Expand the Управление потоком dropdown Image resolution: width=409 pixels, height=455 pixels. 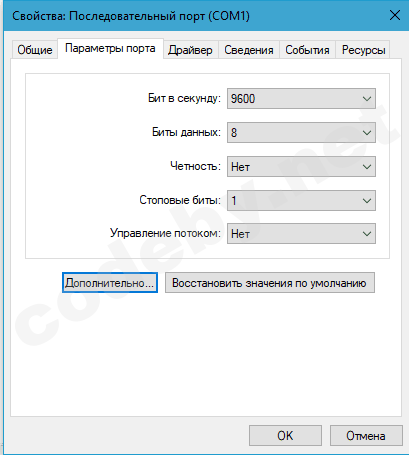(x=301, y=234)
